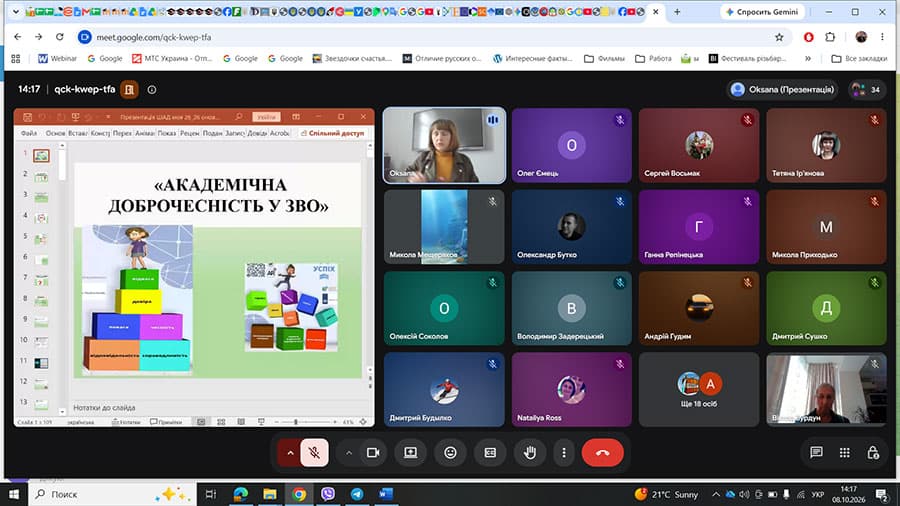Click Нотатки in PowerPoint status bar

[126, 422]
